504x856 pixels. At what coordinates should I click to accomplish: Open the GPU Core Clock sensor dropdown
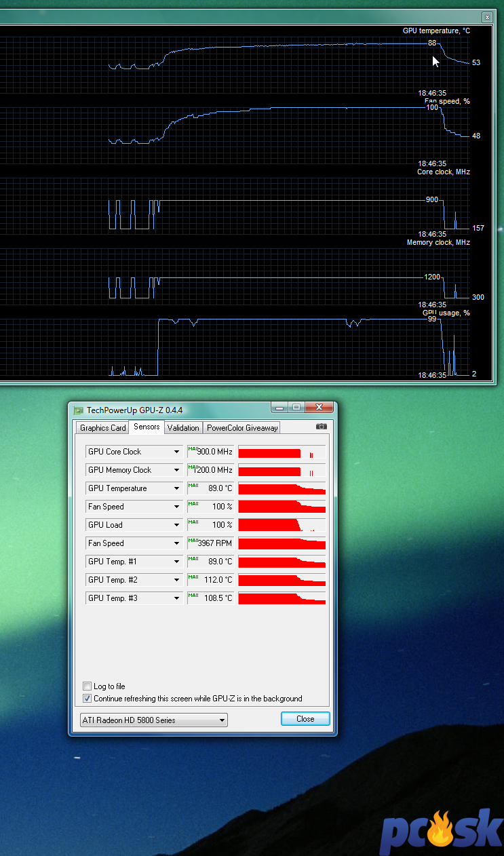[177, 452]
